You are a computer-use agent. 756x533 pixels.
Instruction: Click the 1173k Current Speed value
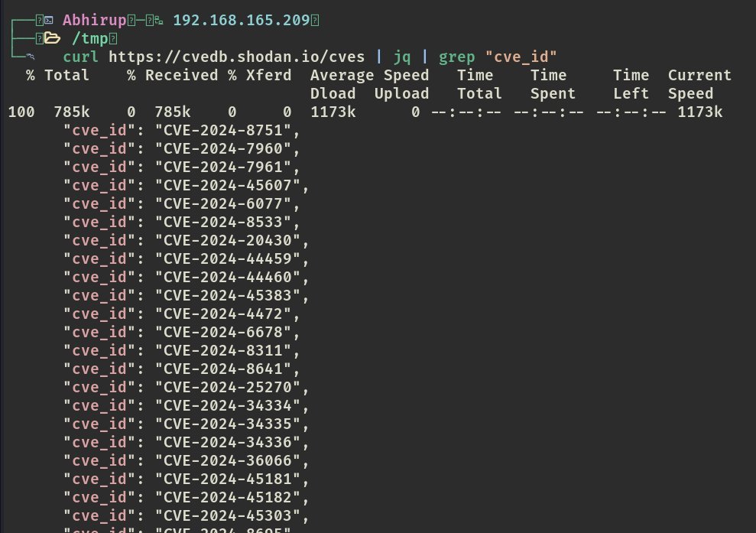pyautogui.click(x=699, y=112)
